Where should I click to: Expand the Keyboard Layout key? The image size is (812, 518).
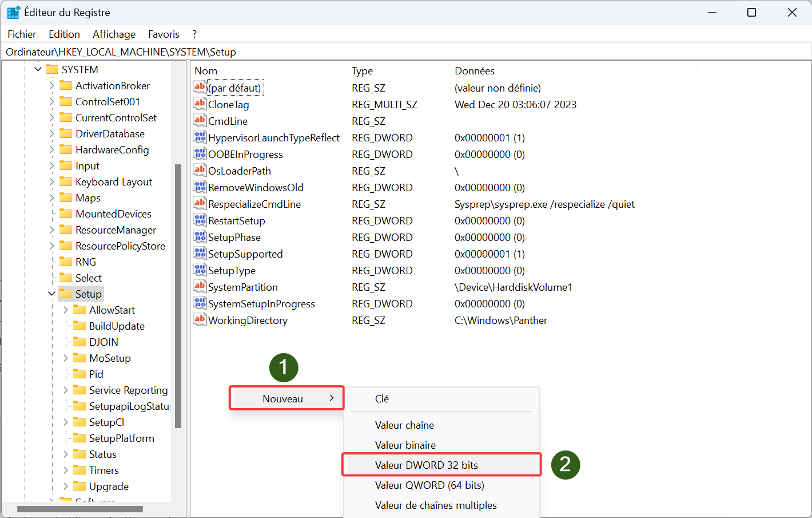tap(52, 181)
